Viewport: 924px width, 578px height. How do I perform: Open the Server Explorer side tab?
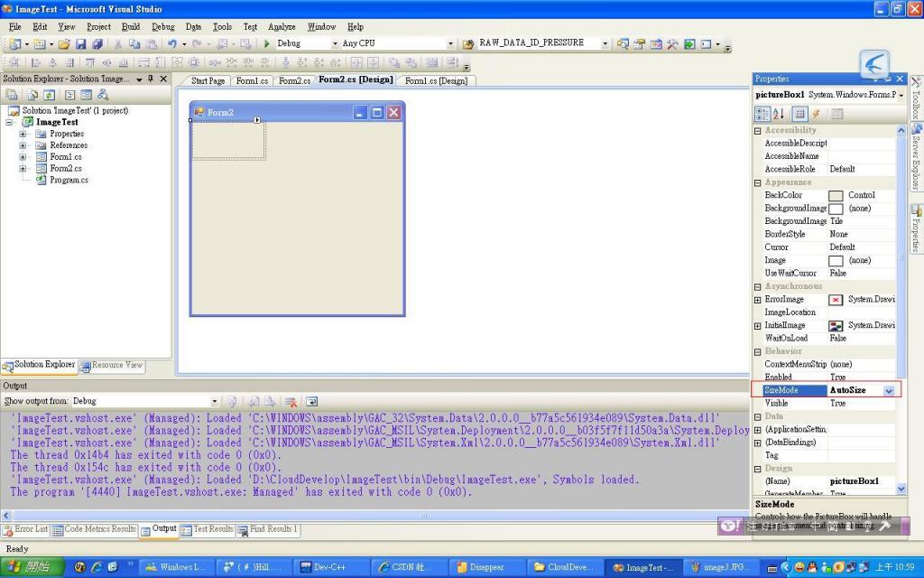coord(916,158)
